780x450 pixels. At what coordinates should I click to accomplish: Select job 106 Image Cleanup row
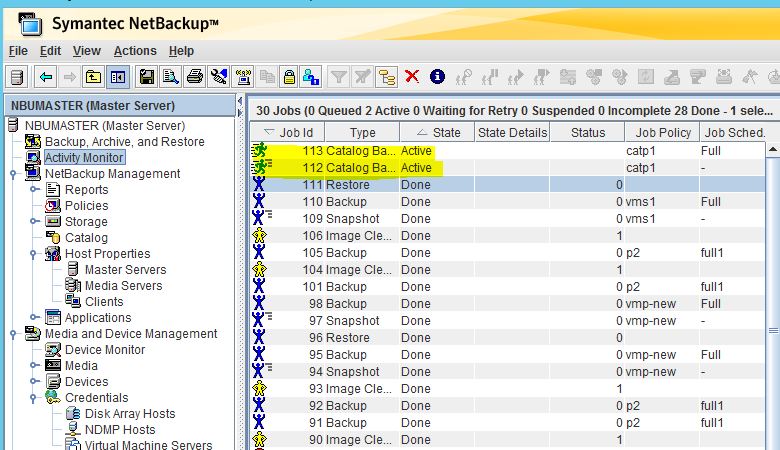[x=508, y=236]
